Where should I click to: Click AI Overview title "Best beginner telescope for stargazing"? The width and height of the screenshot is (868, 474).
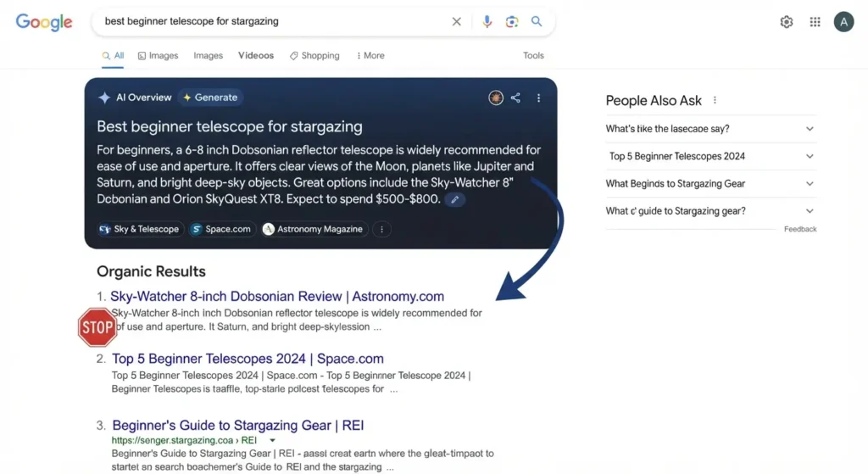point(230,127)
